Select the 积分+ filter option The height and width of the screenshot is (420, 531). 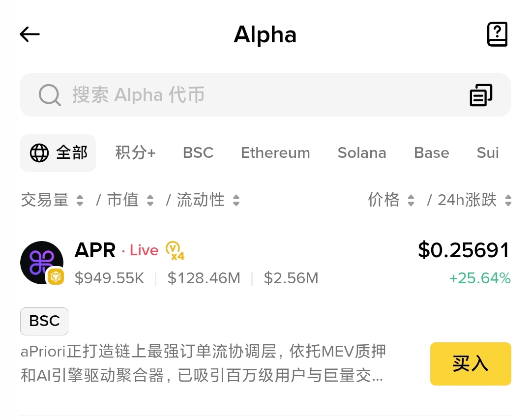coord(136,153)
